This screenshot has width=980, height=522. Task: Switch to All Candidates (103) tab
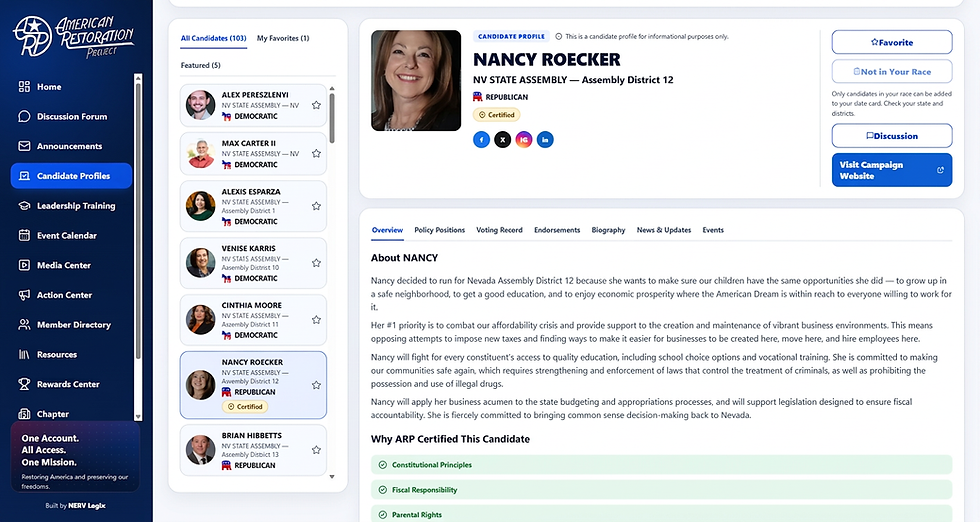(x=214, y=38)
